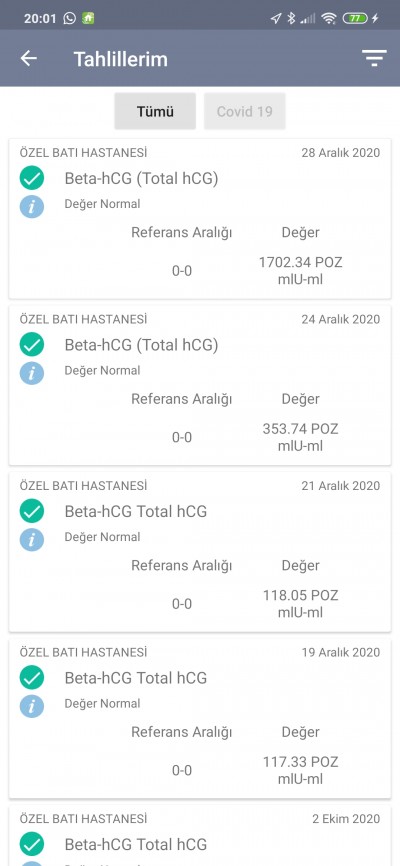Tap the WhatsApp notification icon in status bar
The width and height of the screenshot is (400, 866).
click(70, 18)
